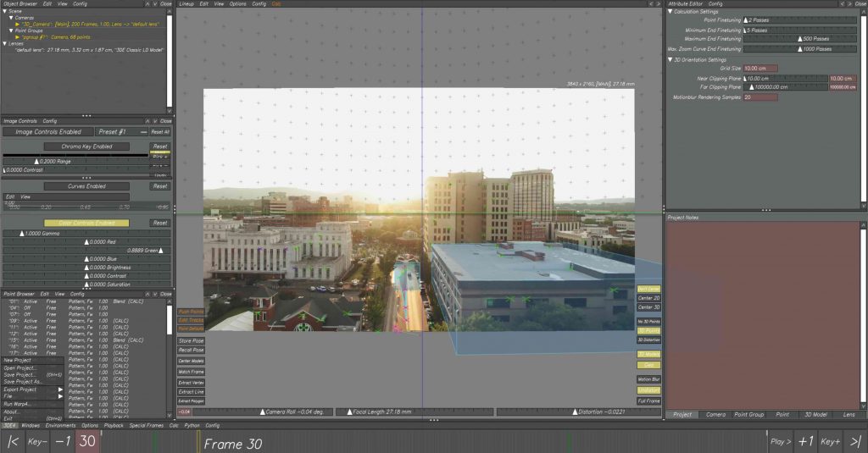Click the Grid Size input field
The height and width of the screenshot is (453, 868).
760,68
